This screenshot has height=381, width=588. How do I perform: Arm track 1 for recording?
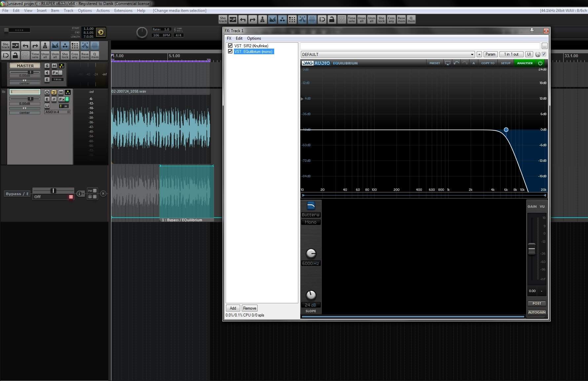pyautogui.click(x=47, y=92)
